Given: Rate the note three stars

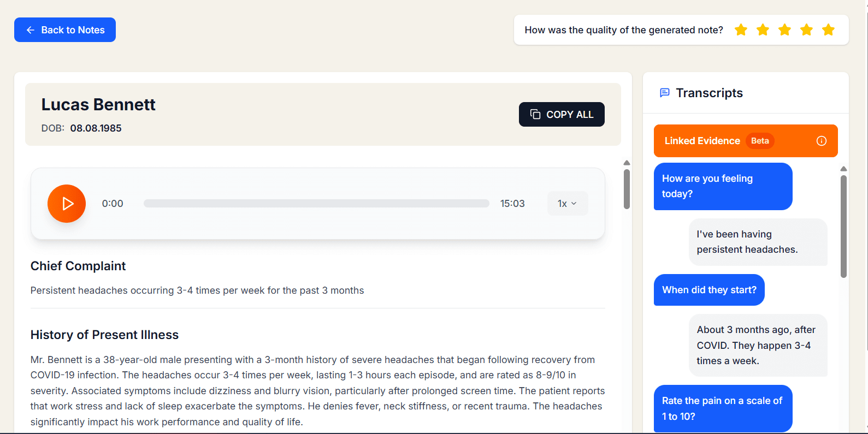Looking at the screenshot, I should pyautogui.click(x=784, y=30).
